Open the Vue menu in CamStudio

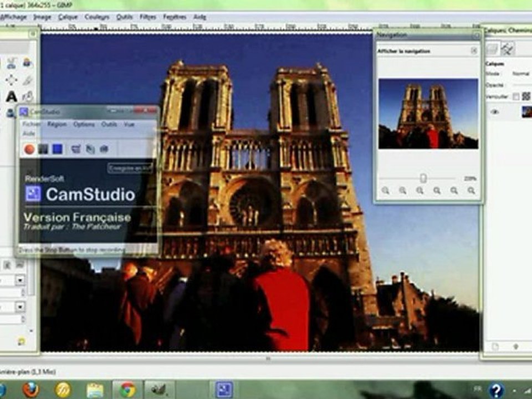(x=129, y=124)
